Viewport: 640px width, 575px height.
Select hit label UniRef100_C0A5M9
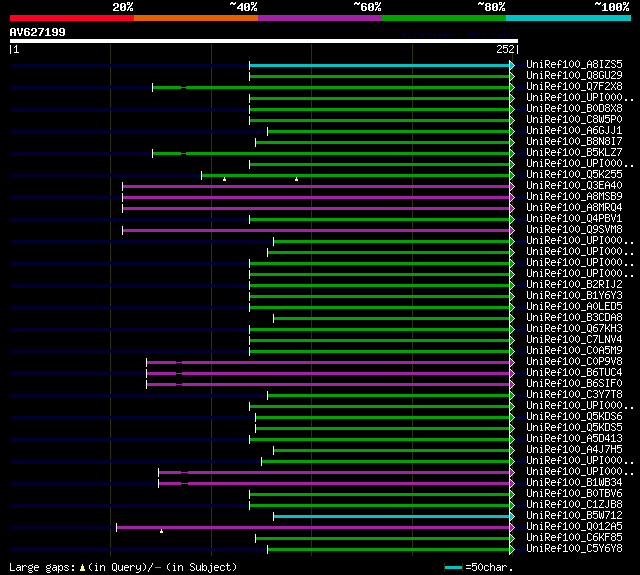[574, 351]
